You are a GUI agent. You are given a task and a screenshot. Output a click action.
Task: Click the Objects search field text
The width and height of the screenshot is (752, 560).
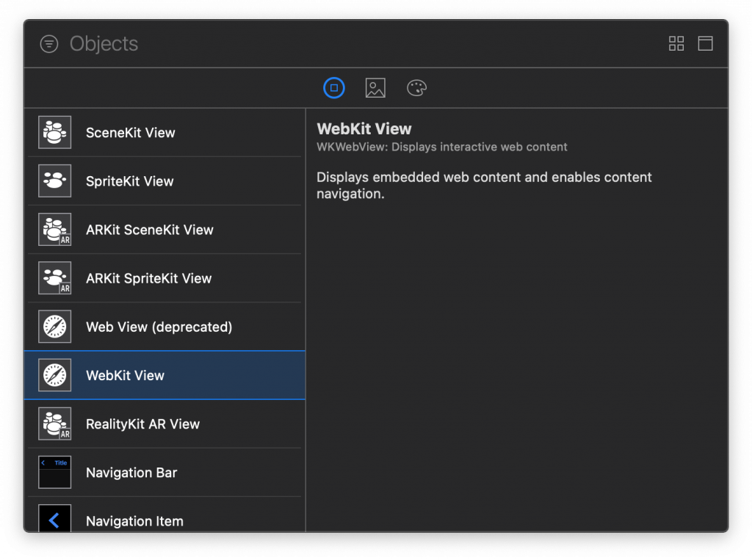coord(104,44)
